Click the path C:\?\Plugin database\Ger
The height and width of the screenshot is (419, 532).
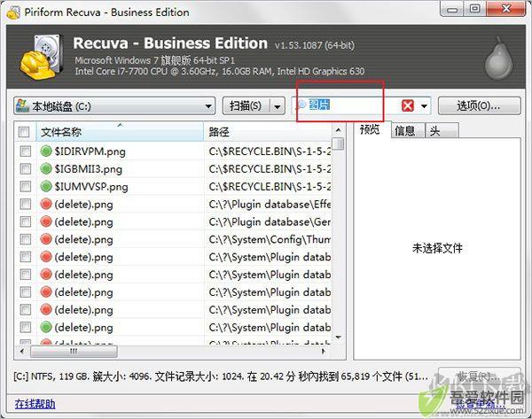(270, 221)
